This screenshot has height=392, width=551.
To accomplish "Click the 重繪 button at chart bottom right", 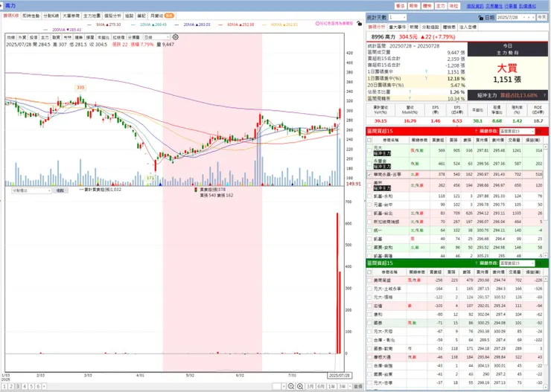I will [x=357, y=386].
